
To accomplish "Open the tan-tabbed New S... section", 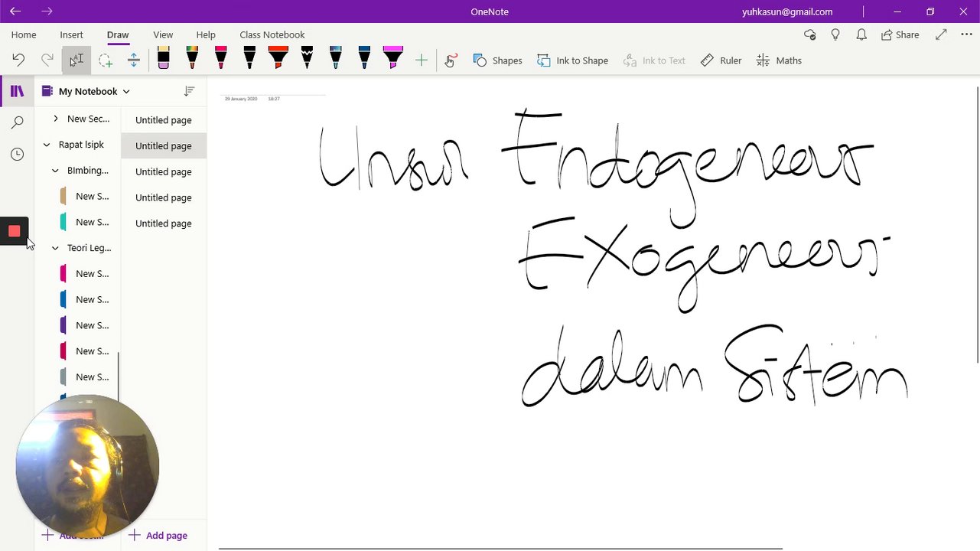I will pyautogui.click(x=86, y=197).
